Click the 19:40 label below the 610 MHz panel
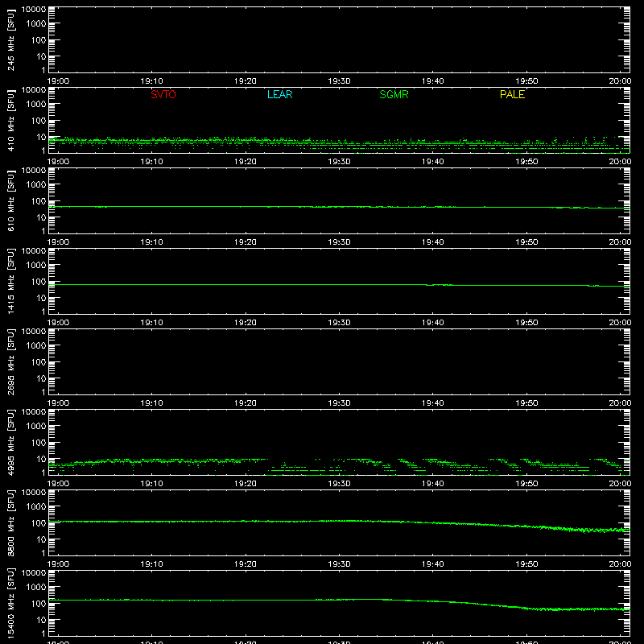644x644 pixels. 432,242
